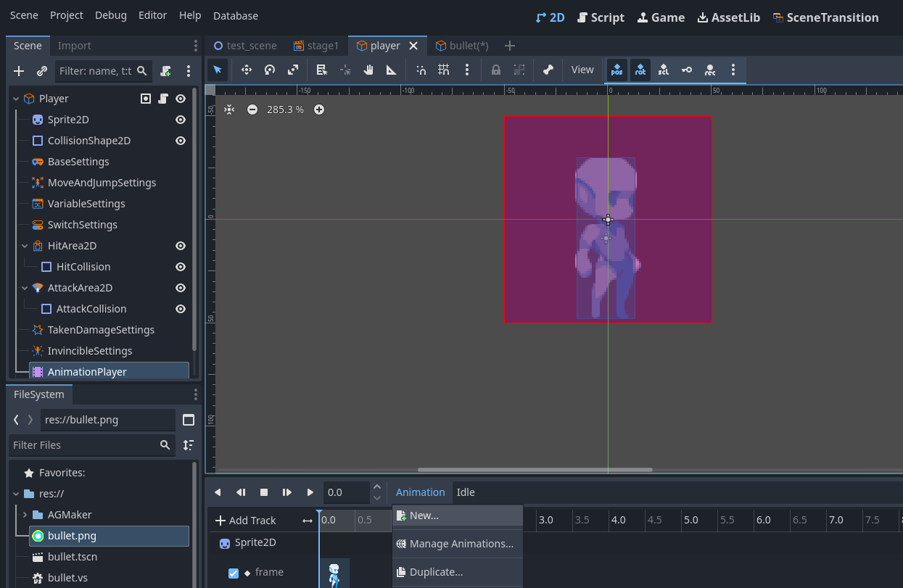
Task: Click the add child node plus icon
Action: [20, 71]
